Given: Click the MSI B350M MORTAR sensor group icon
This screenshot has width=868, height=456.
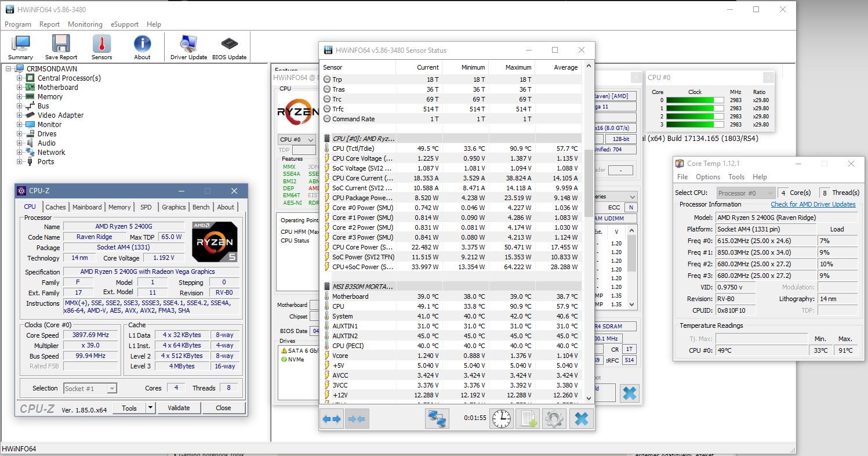Looking at the screenshot, I should click(326, 287).
